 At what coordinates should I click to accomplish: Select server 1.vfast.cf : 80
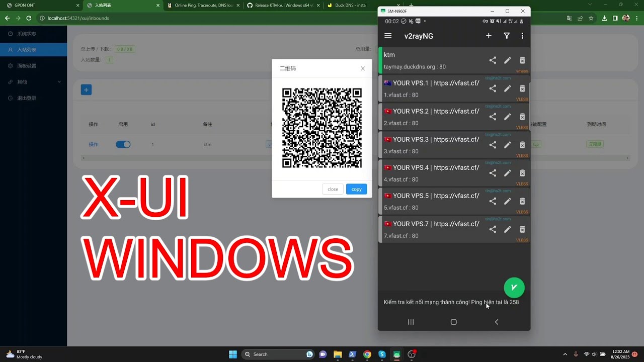(x=454, y=88)
